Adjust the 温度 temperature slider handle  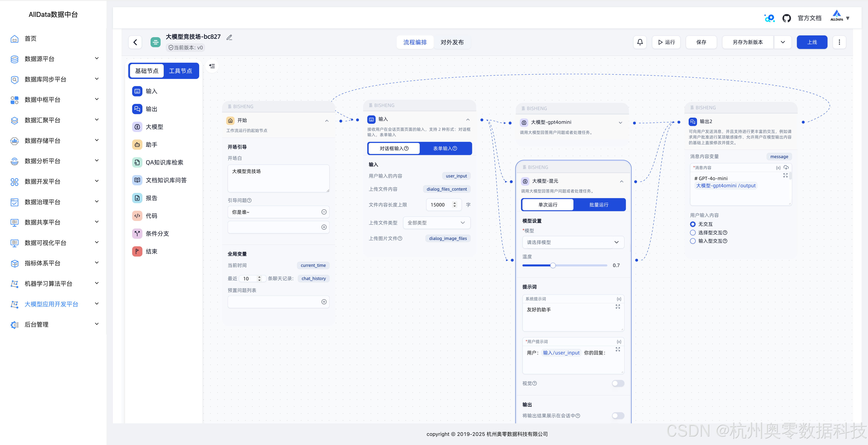(553, 266)
